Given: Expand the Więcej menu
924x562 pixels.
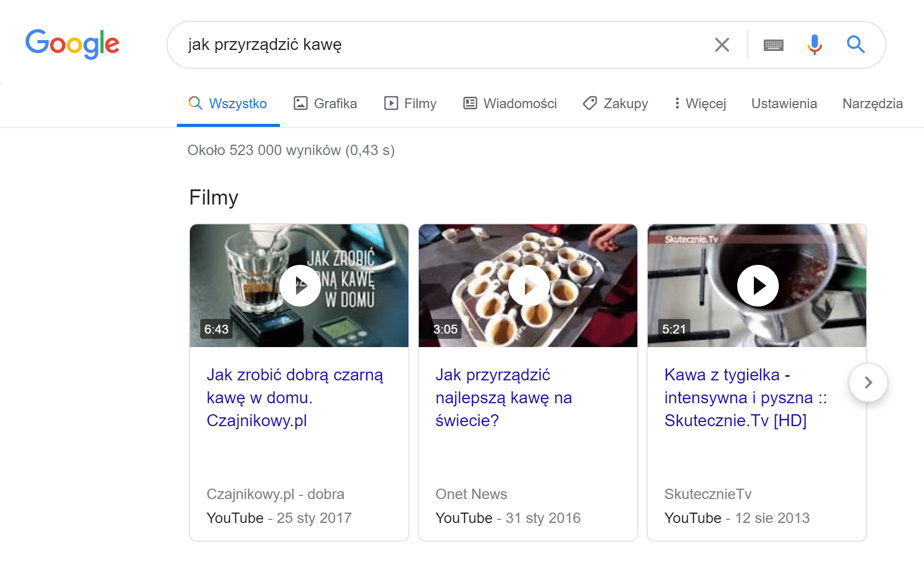Looking at the screenshot, I should coord(700,104).
